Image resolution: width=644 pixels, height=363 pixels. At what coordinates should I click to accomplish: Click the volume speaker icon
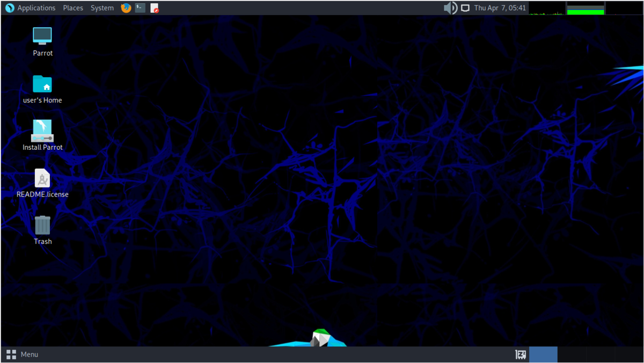[x=450, y=8]
